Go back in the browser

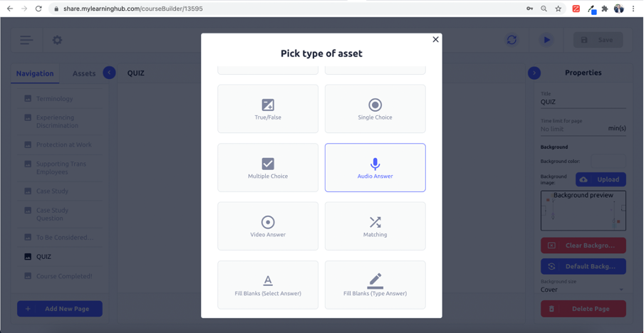[10, 9]
